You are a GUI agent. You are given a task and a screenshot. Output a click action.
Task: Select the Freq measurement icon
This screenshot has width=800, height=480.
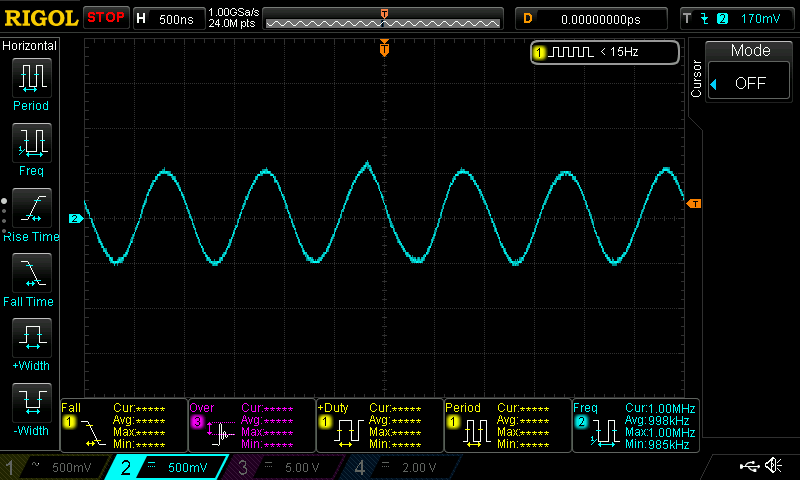[x=31, y=142]
